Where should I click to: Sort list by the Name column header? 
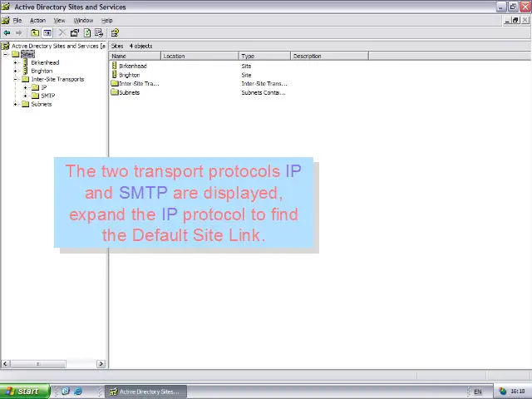pyautogui.click(x=135, y=56)
